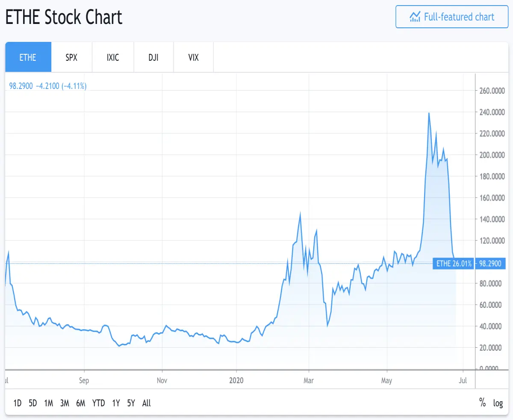Switch chart range to 6M
Viewport: 513px width, 420px height.
pos(81,403)
